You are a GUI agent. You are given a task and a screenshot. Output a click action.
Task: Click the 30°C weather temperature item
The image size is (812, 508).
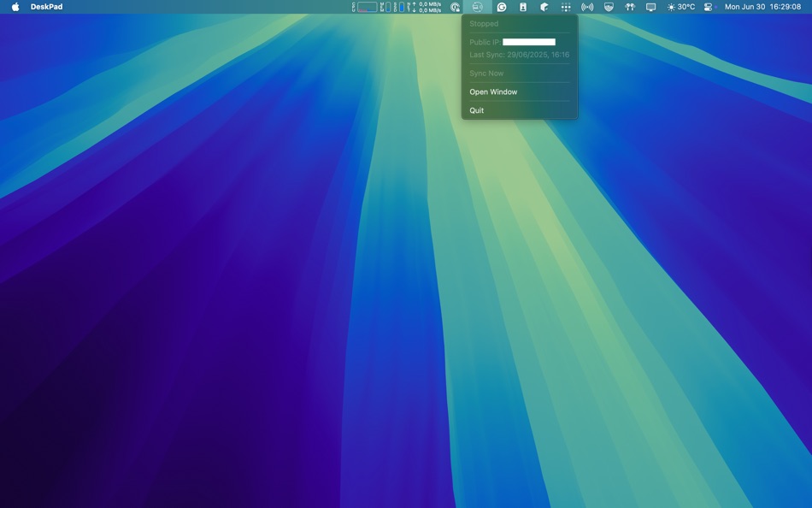[x=681, y=7]
